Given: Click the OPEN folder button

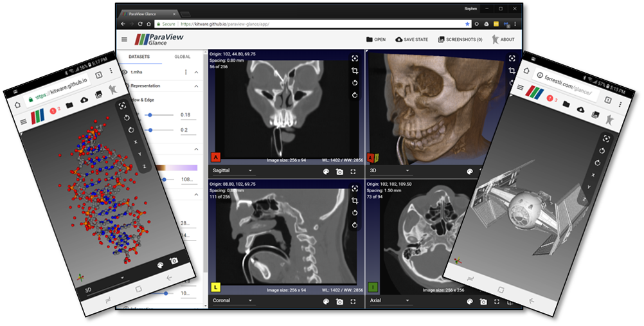Looking at the screenshot, I should pyautogui.click(x=376, y=39).
